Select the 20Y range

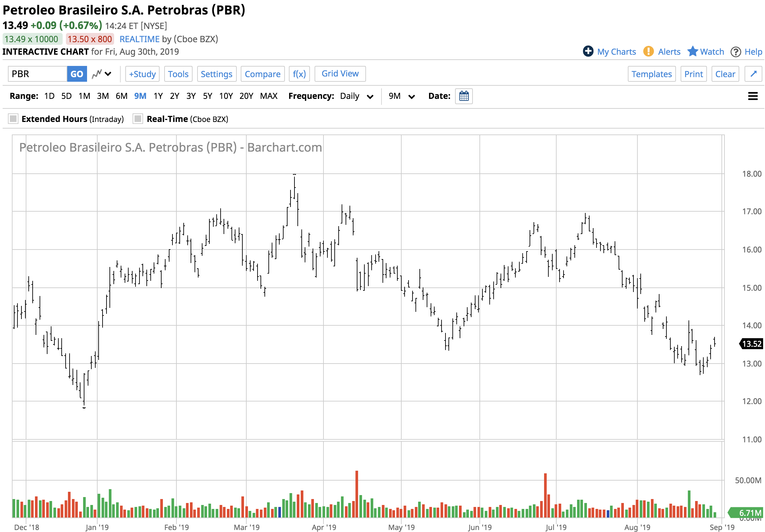(246, 96)
